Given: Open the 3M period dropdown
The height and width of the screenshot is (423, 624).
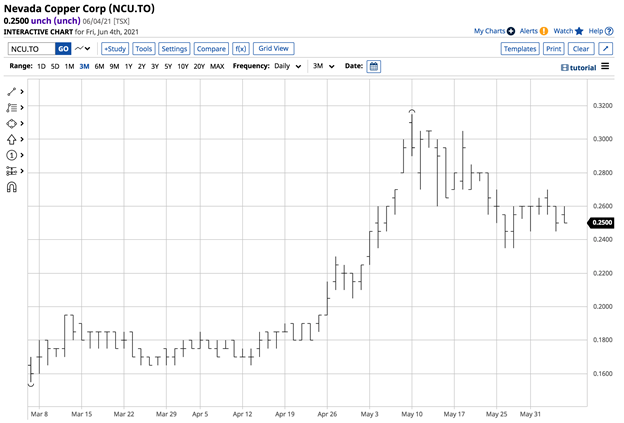Looking at the screenshot, I should 323,66.
